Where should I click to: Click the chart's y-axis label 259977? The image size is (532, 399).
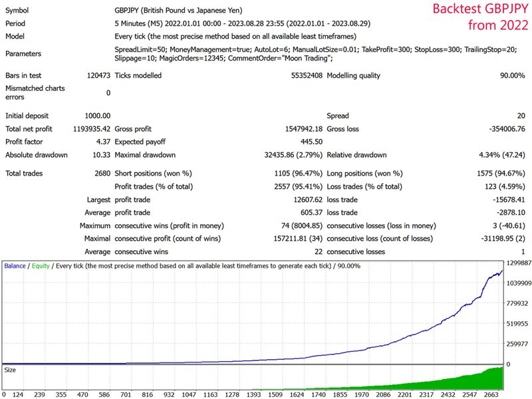click(x=517, y=344)
